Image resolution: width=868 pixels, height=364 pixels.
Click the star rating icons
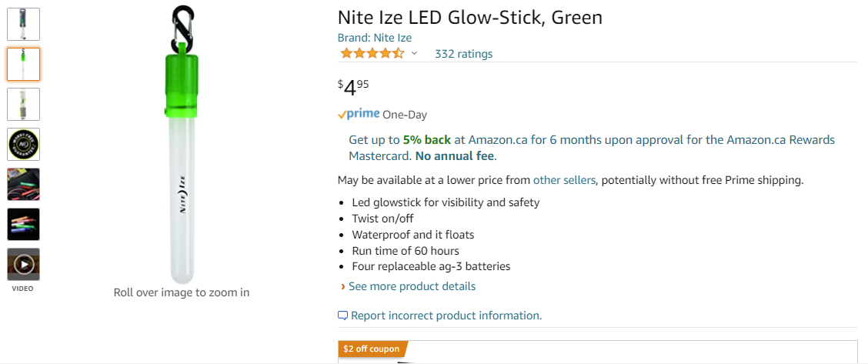[372, 53]
